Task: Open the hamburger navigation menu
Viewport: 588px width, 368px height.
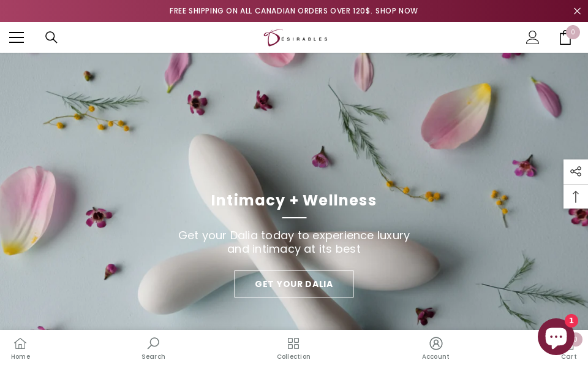Action: 17,37
